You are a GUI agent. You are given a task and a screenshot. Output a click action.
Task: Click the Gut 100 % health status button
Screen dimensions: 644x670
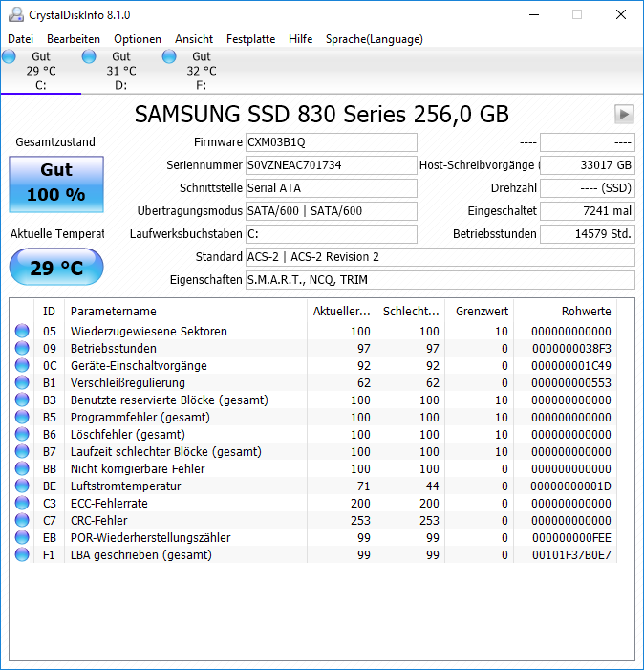tap(56, 184)
